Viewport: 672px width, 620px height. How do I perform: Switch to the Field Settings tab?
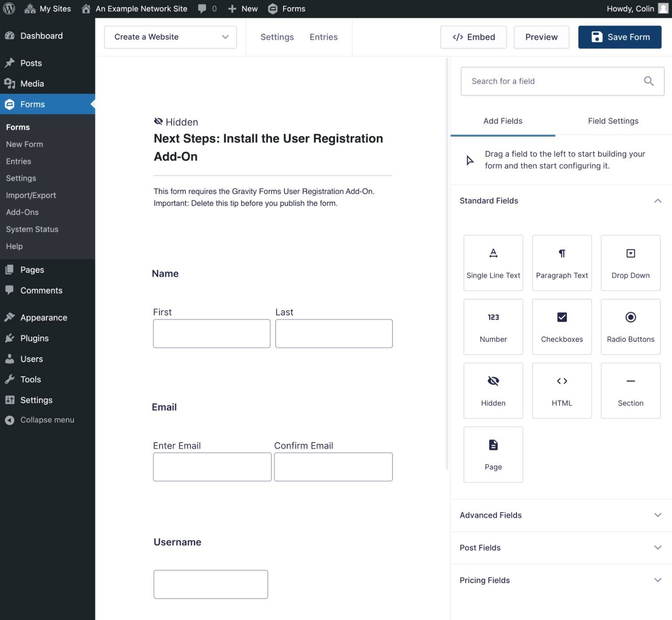(613, 121)
